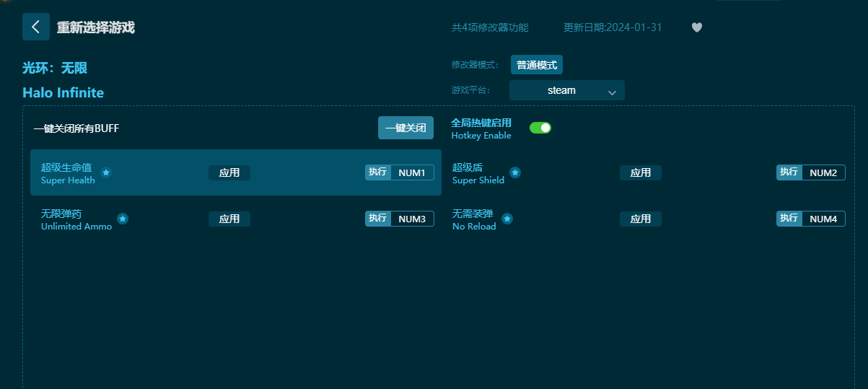Click the Halo Infinite title text

63,92
